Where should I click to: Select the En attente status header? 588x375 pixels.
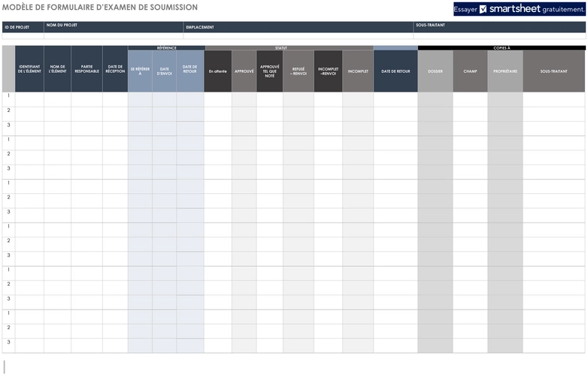(218, 71)
